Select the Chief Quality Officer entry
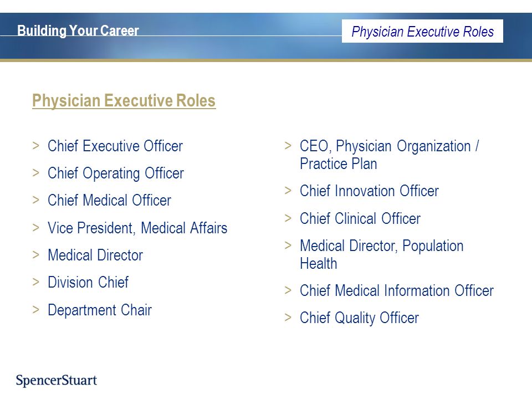Image resolution: width=532 pixels, height=399 pixels. click(359, 318)
